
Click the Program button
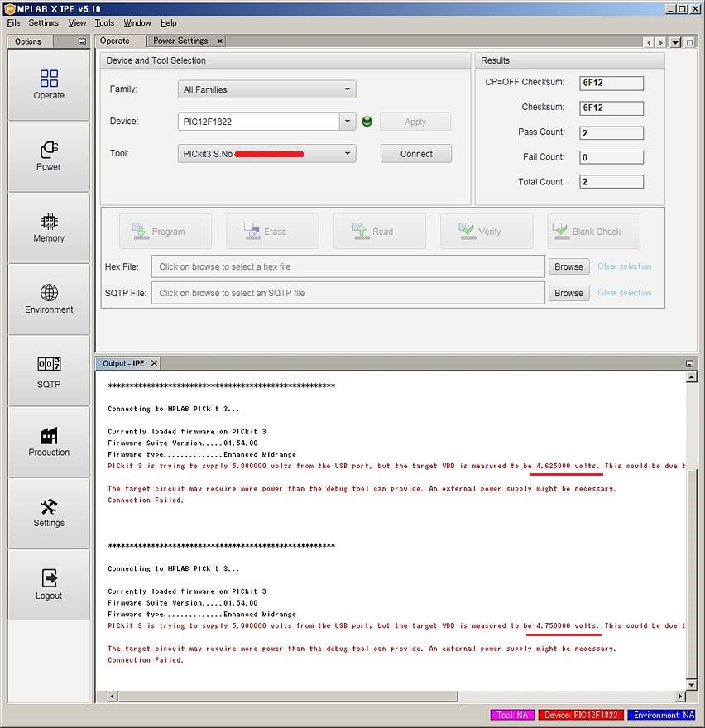click(x=165, y=231)
